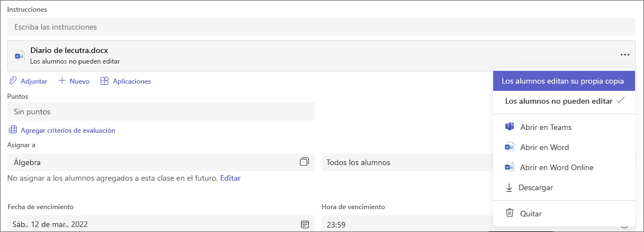Click the Word icon of the attached document

(x=20, y=56)
